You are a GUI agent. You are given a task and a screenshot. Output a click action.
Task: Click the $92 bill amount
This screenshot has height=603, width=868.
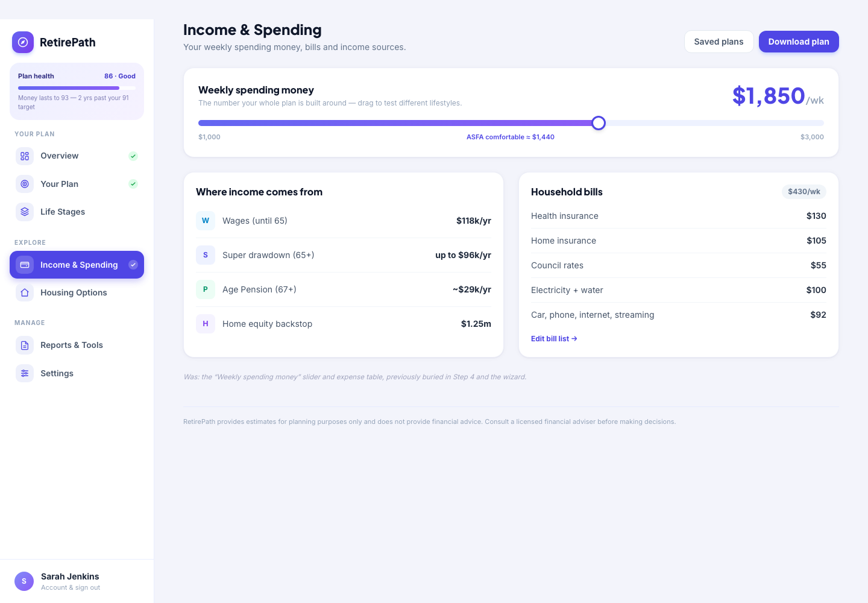[x=819, y=315]
